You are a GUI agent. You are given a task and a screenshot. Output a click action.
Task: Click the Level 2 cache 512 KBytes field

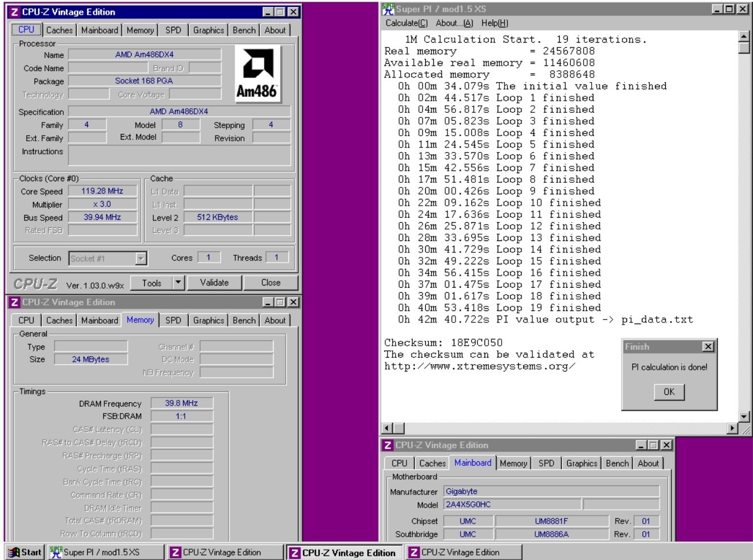tap(218, 218)
